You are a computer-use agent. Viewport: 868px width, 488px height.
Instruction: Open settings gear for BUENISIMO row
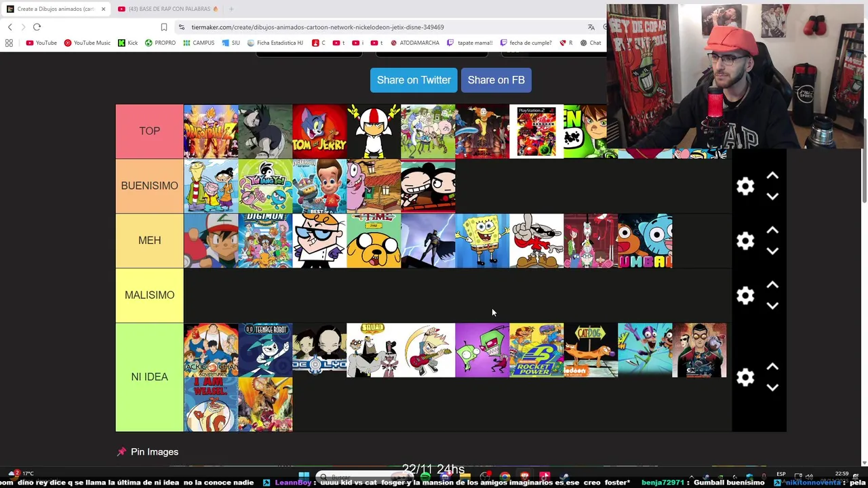[x=745, y=186]
